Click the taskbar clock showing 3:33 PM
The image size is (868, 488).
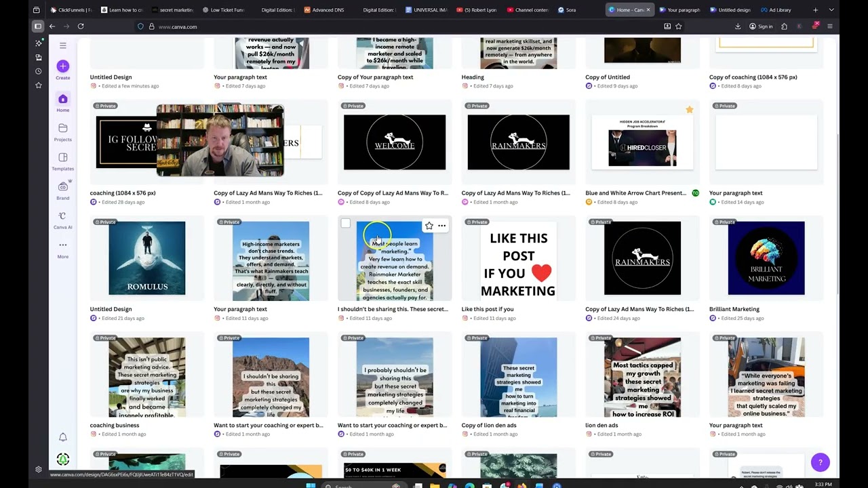pyautogui.click(x=823, y=484)
